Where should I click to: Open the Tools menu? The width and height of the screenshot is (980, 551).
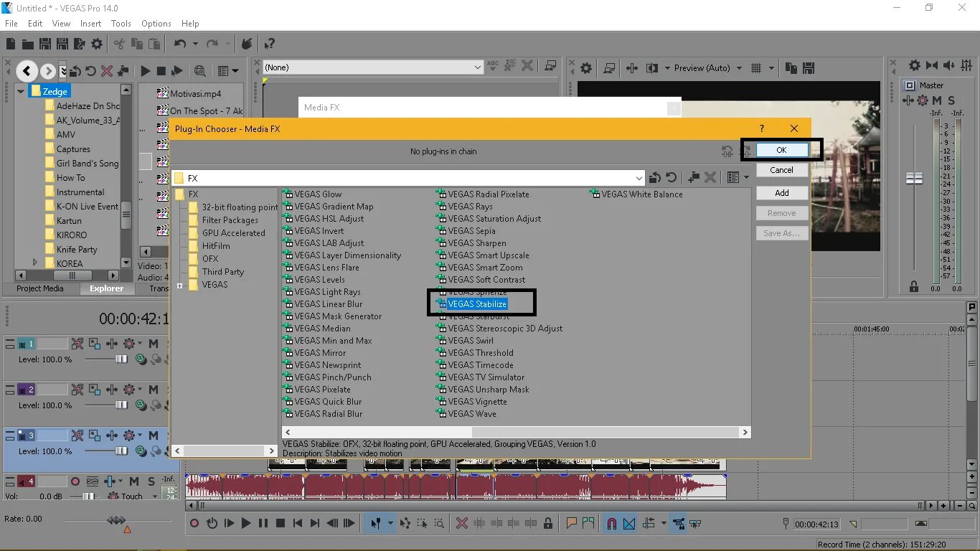click(121, 24)
